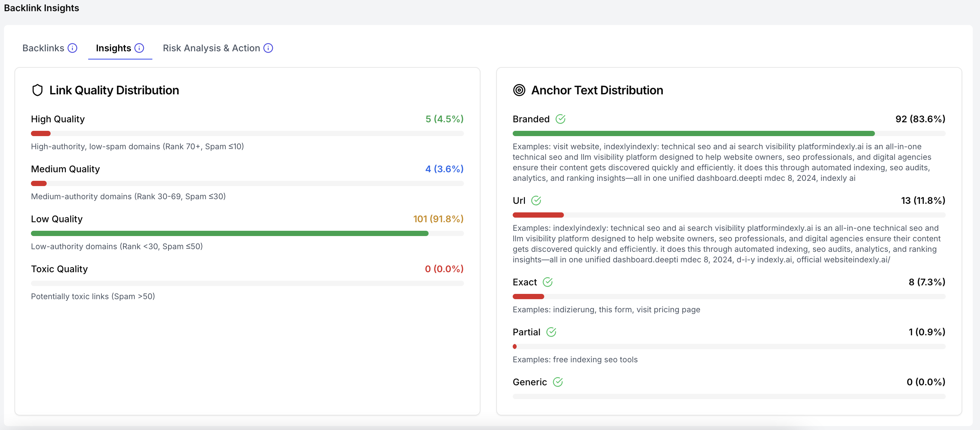Click the shield icon by Link Quality Distribution
The image size is (980, 430).
click(x=37, y=90)
